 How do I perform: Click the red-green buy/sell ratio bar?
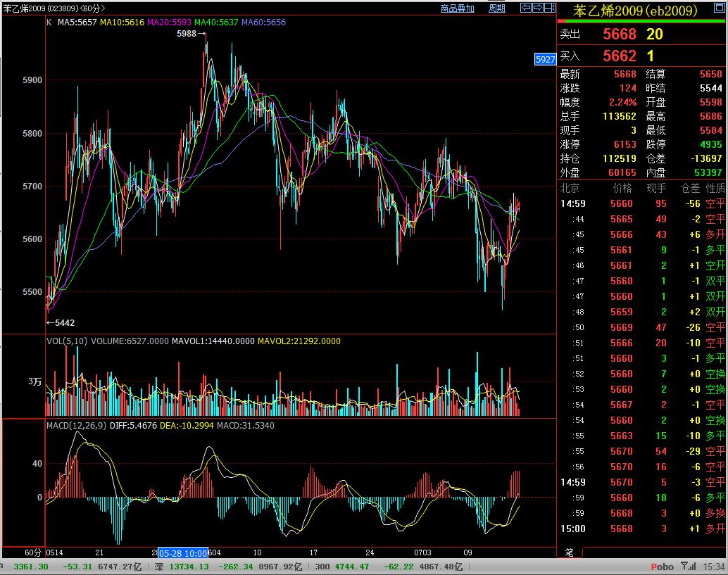coord(641,21)
